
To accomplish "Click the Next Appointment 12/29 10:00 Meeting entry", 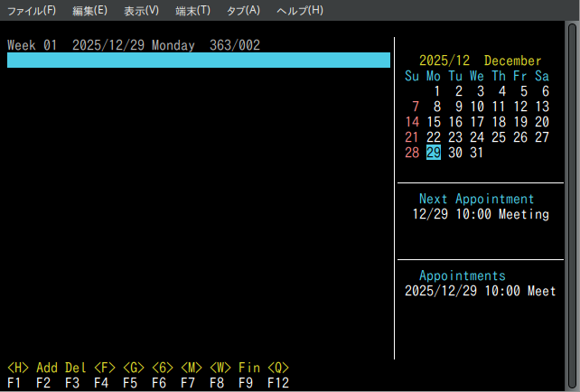I will coord(480,214).
